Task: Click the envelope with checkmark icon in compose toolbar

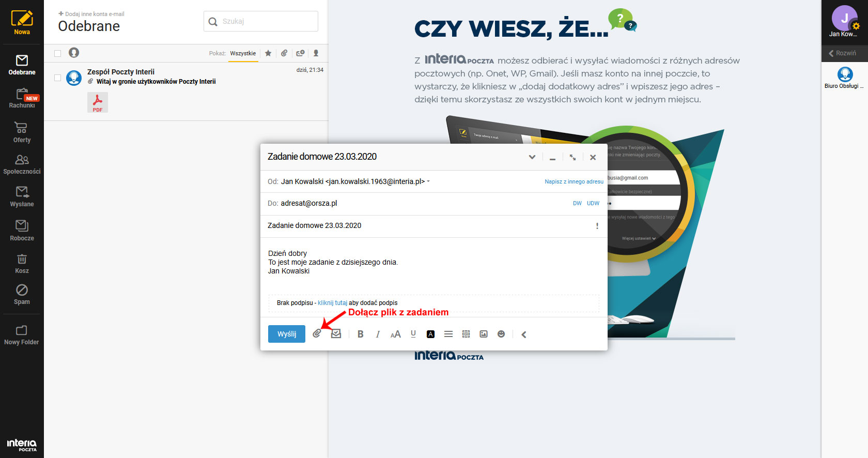Action: pyautogui.click(x=336, y=334)
